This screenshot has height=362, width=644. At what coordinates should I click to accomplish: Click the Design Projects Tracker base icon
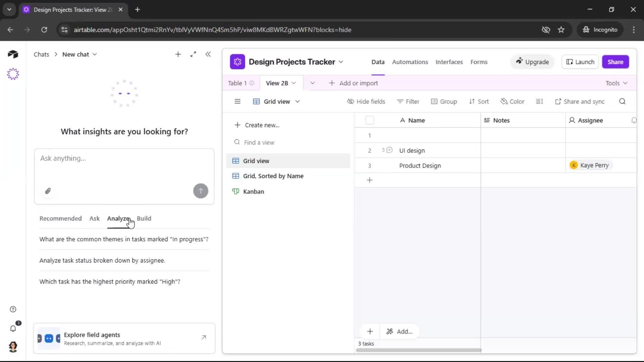pyautogui.click(x=237, y=62)
